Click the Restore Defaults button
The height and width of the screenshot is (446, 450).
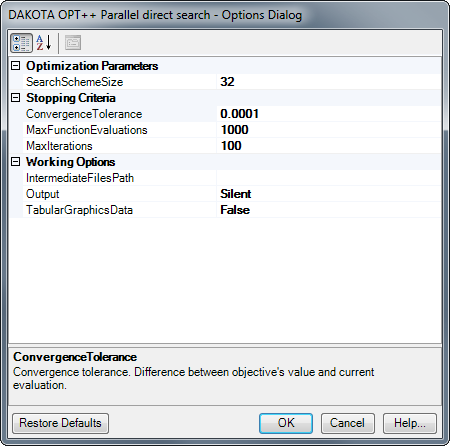click(x=60, y=423)
